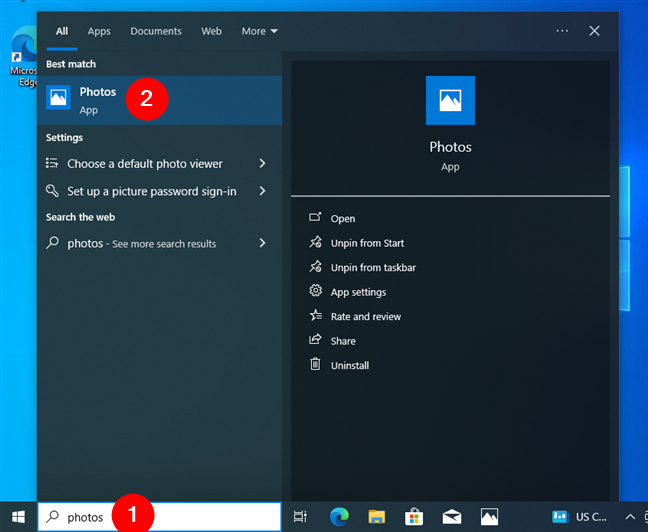The height and width of the screenshot is (532, 648).
Task: Expand arrow for photos web search result
Action: point(262,243)
